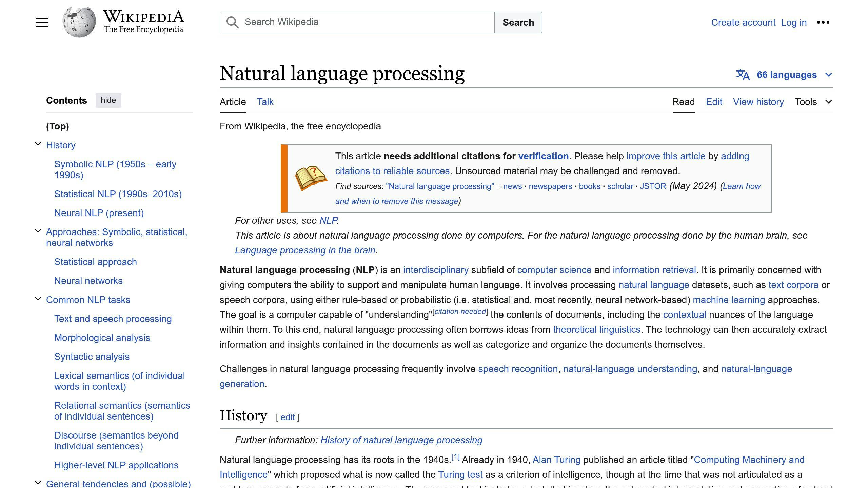Click the newspapers find-sources link
Screen dimensions: 868x488
coord(550,186)
